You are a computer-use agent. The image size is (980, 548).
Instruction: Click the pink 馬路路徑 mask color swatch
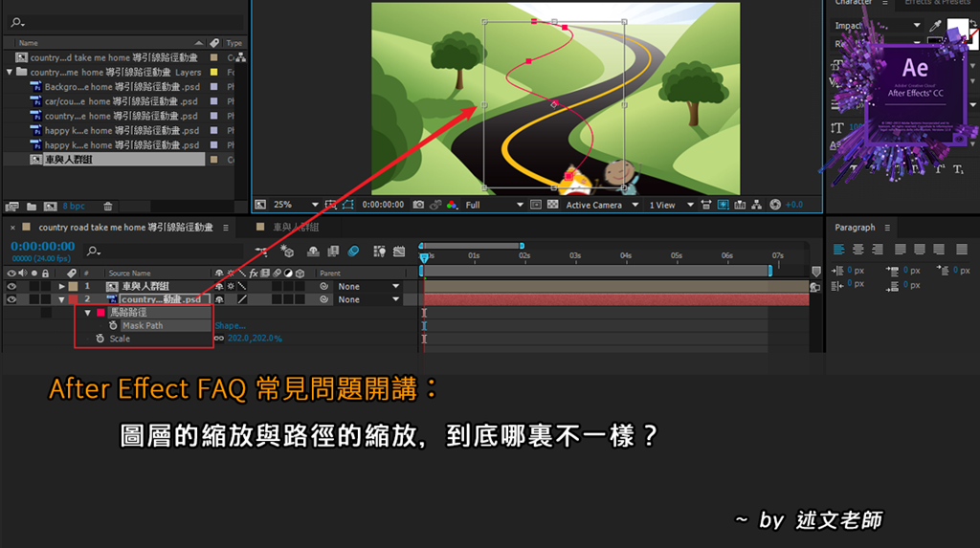click(x=100, y=313)
